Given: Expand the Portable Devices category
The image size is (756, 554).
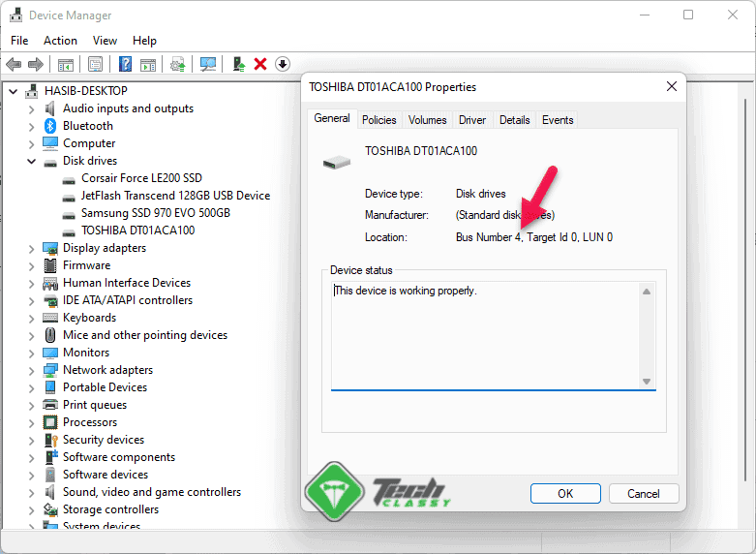Looking at the screenshot, I should [31, 388].
